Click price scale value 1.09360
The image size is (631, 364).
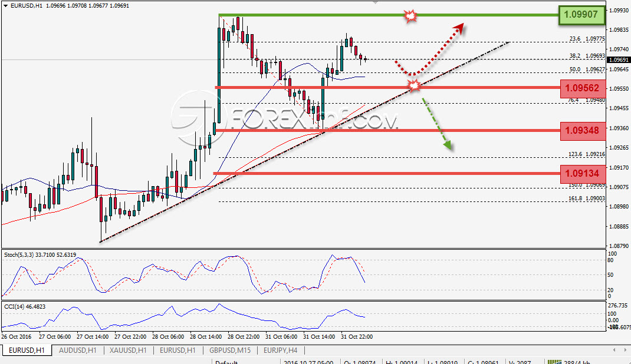619,128
